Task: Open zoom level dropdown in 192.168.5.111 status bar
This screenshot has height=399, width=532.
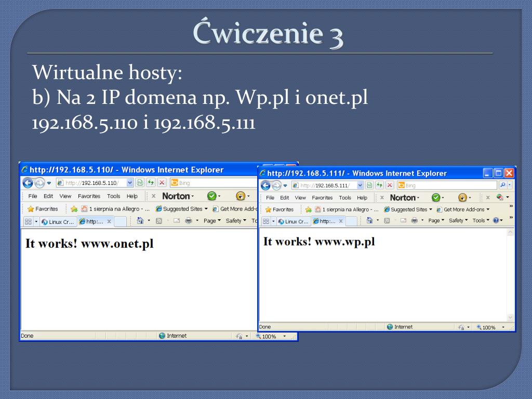Action: (503, 327)
